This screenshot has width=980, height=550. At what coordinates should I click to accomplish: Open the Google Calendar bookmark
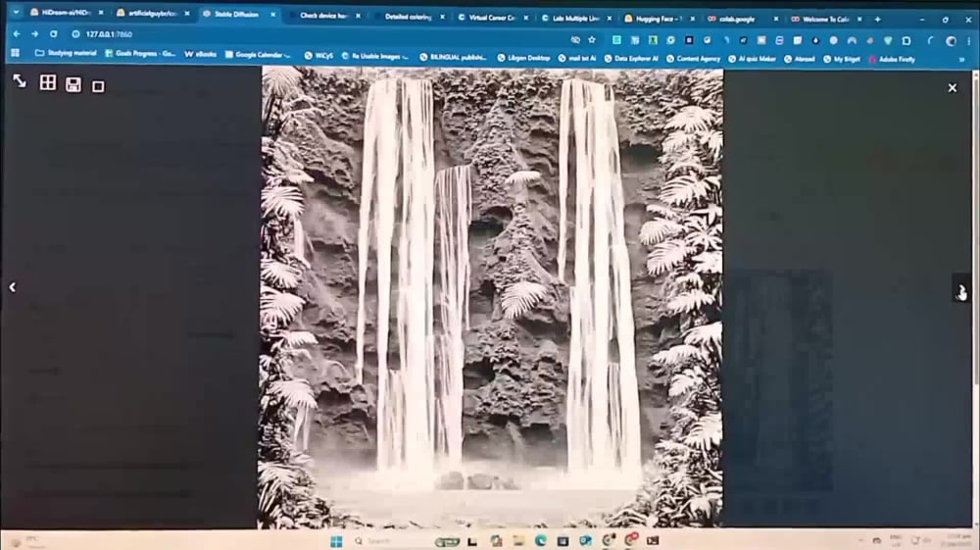[258, 55]
